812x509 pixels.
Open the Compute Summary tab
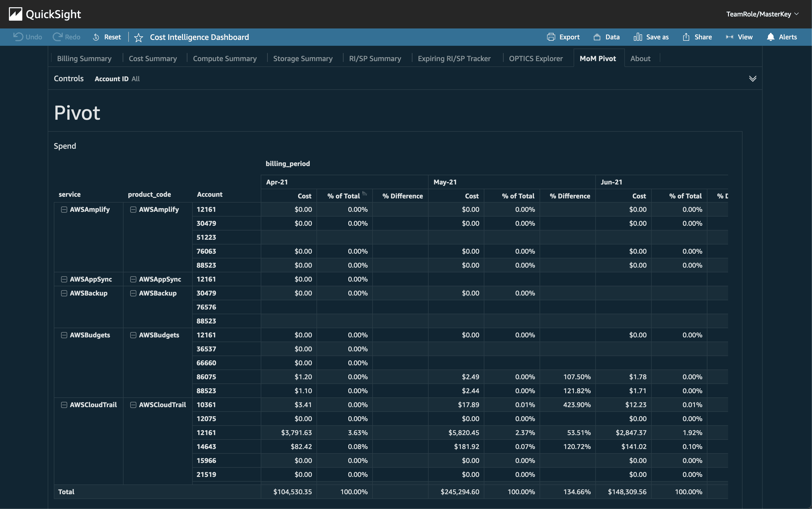click(225, 59)
